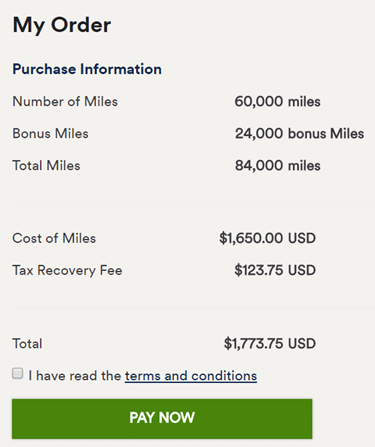Click the Tax Recovery Fee label
The height and width of the screenshot is (447, 375).
tap(67, 270)
